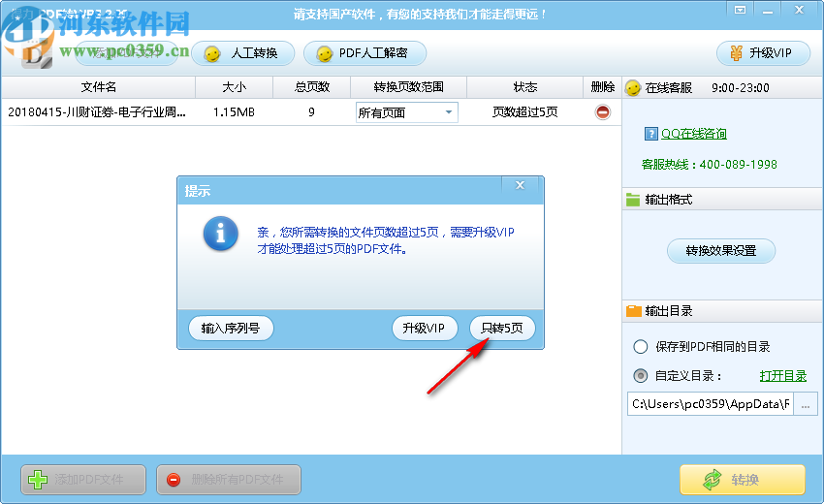This screenshot has width=824, height=504.
Task: Open the QQ在线咨询 link
Action: [x=694, y=134]
